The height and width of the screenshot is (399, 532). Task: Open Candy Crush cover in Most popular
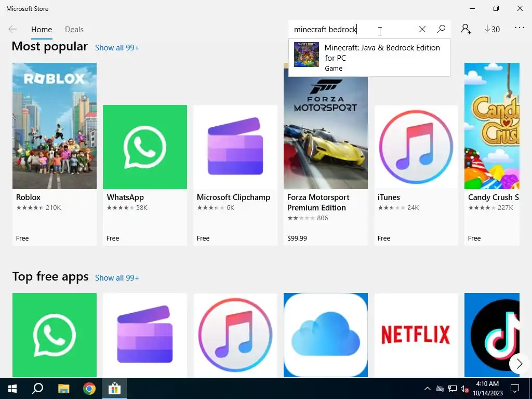point(492,126)
